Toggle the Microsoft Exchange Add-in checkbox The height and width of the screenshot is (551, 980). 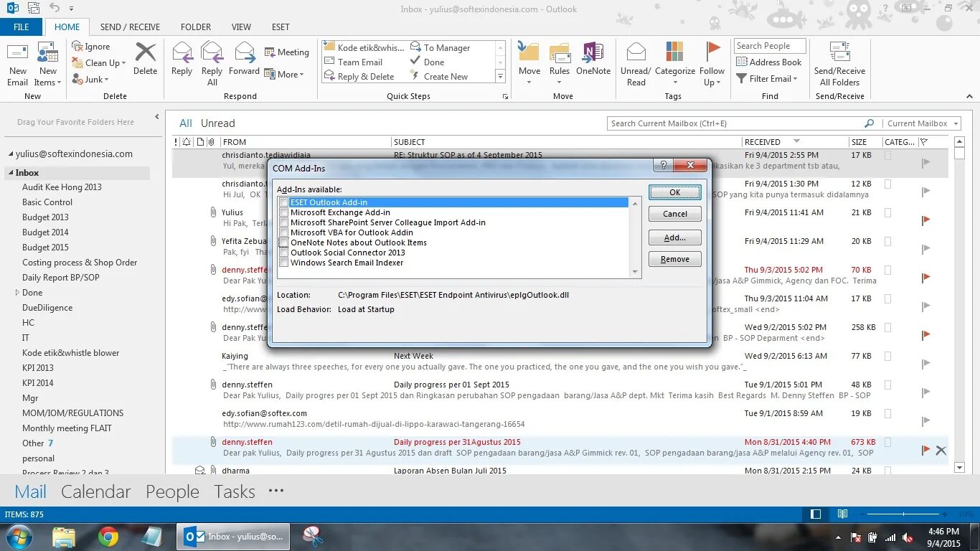click(x=284, y=213)
